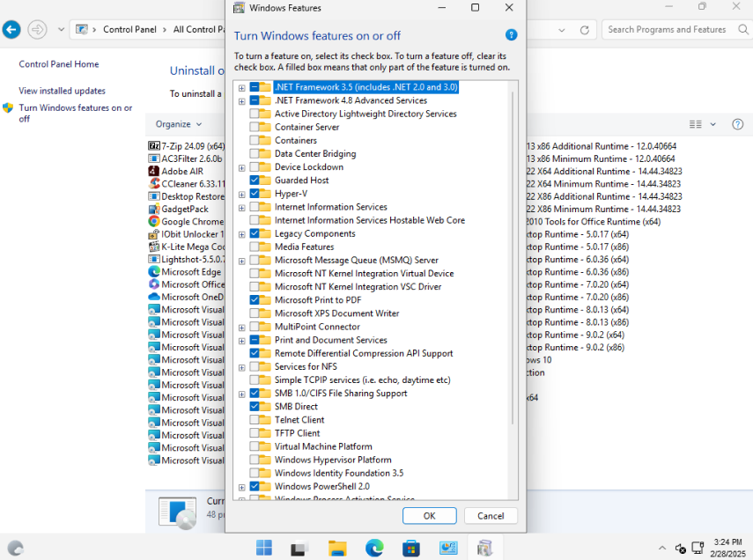This screenshot has height=560, width=753.
Task: Select Data Center Bridging feature row
Action: (x=315, y=154)
